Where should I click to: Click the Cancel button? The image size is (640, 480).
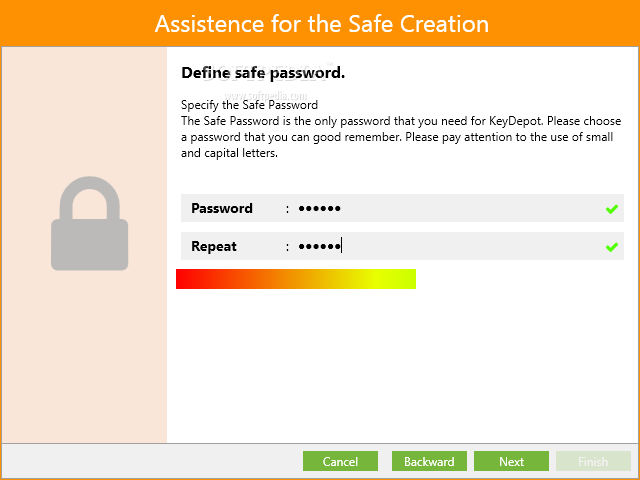tap(340, 461)
